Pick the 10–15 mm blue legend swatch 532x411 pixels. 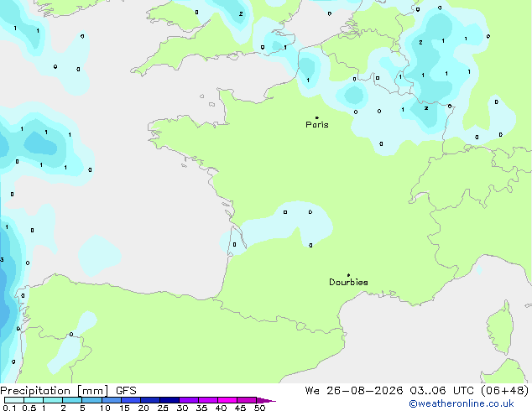111,400
